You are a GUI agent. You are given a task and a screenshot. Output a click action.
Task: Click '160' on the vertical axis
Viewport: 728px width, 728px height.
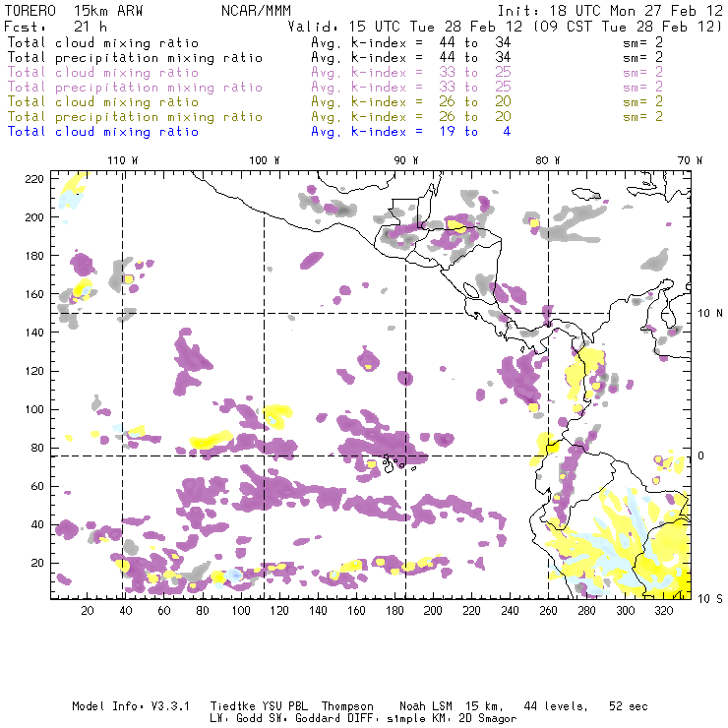click(x=34, y=294)
